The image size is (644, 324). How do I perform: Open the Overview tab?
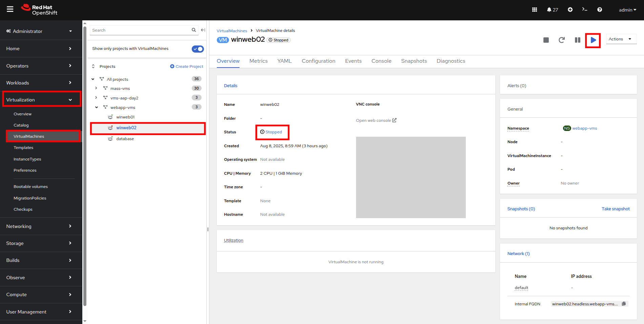pyautogui.click(x=228, y=61)
